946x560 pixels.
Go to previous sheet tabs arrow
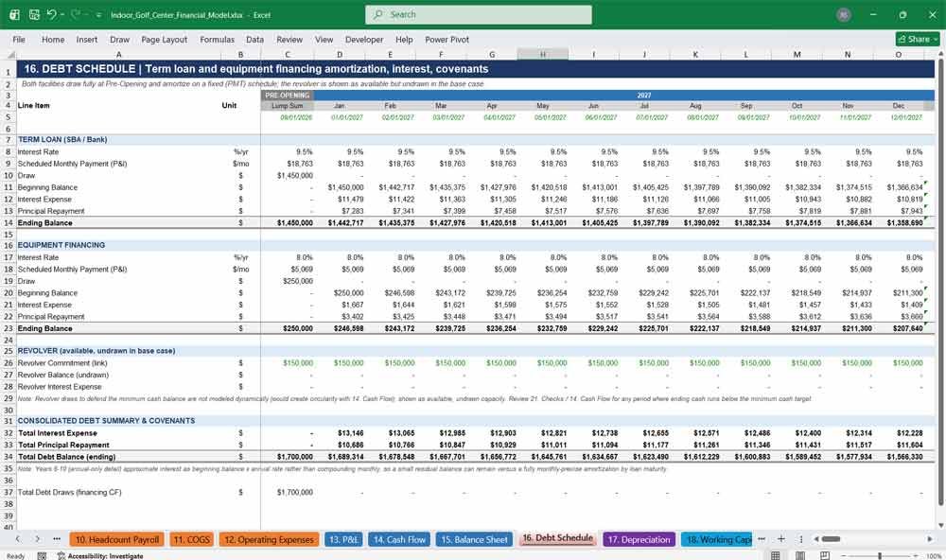click(x=17, y=539)
